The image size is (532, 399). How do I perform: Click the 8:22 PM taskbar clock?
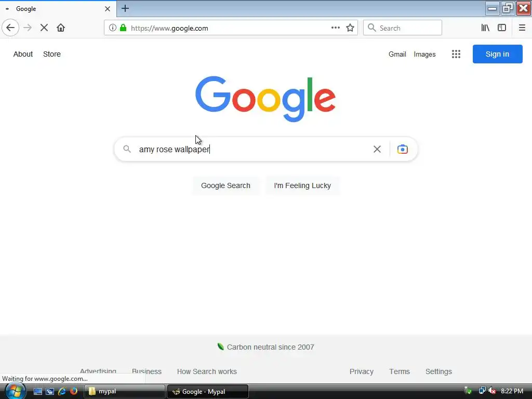pos(512,391)
